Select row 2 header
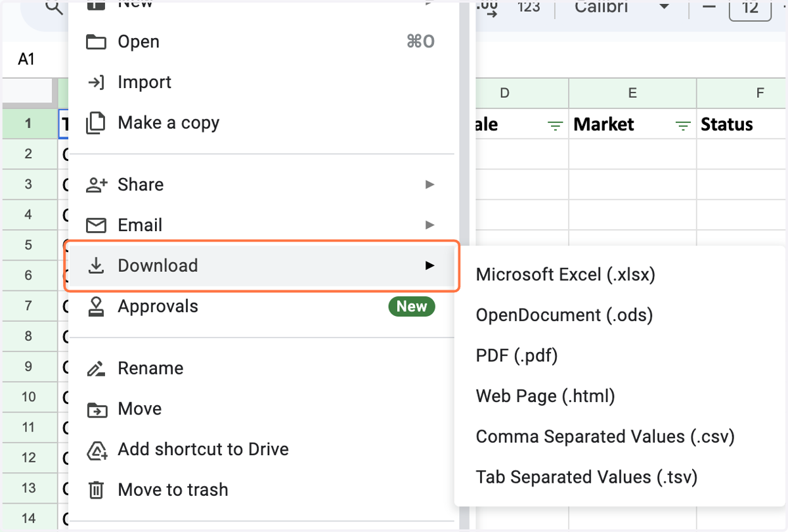The height and width of the screenshot is (532, 788). [x=28, y=154]
